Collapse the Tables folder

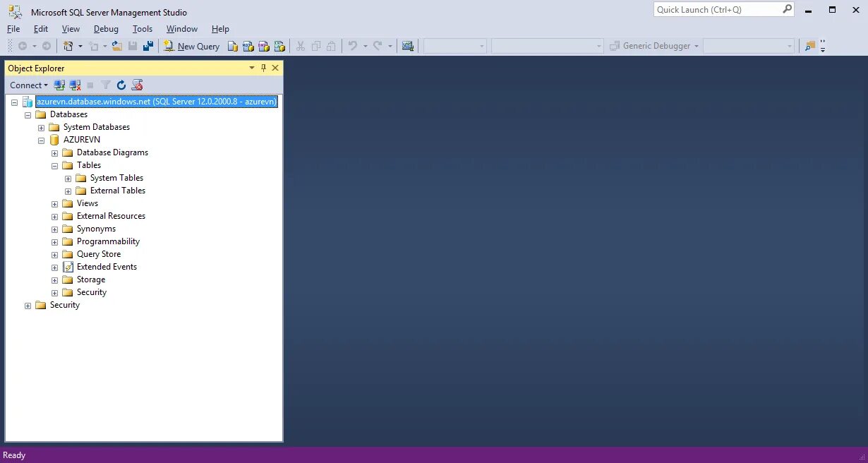[54, 166]
